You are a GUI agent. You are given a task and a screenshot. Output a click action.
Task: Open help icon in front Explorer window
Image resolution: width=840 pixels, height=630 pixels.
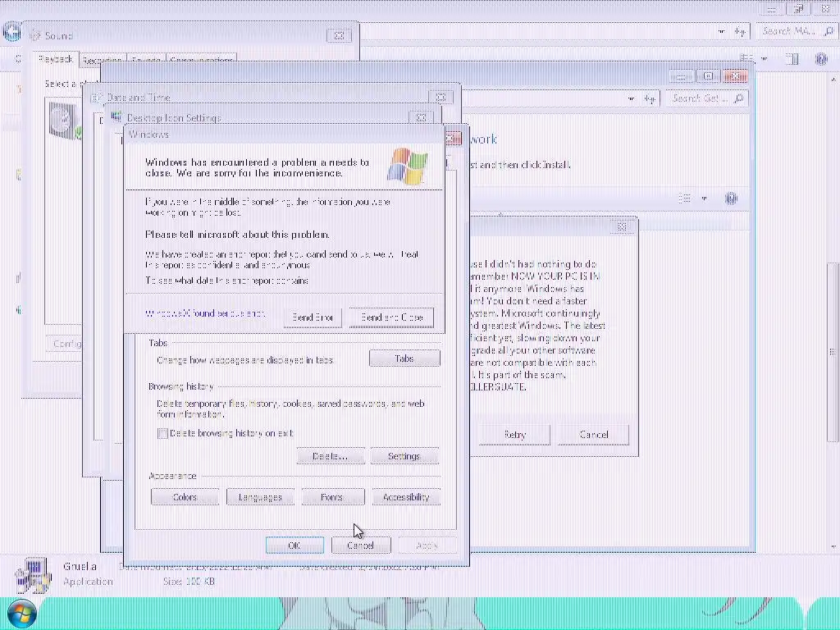(731, 199)
